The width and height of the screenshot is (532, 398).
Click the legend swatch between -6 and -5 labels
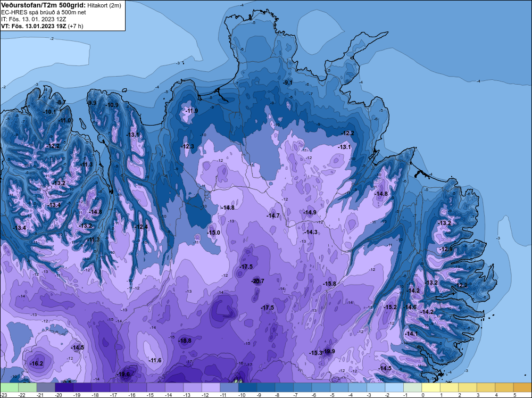[321, 387]
